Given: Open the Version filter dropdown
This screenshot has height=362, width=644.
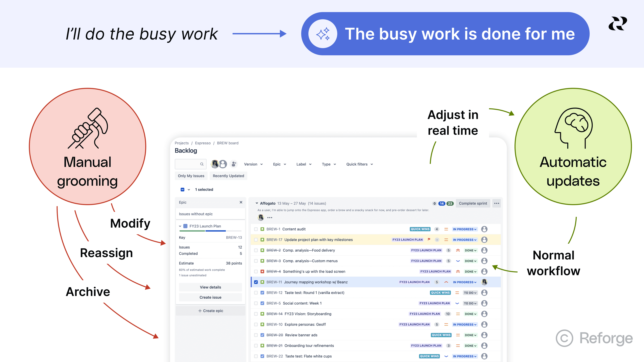Looking at the screenshot, I should [x=253, y=164].
